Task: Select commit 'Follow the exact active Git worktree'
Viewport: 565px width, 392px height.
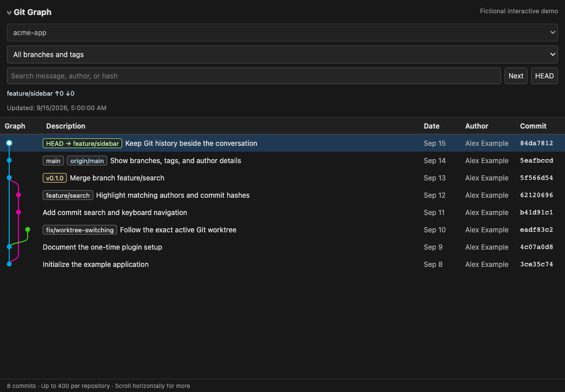Action: point(178,230)
